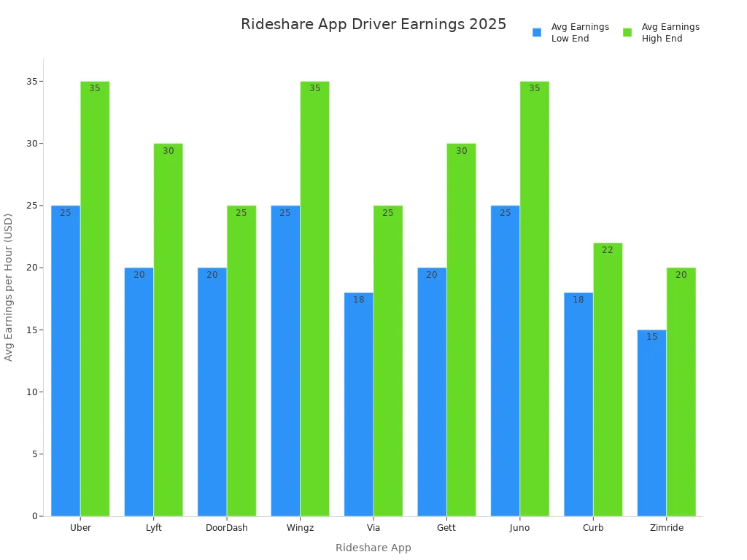Click Uber's blue low-end bar
747x560 pixels.
tap(66, 361)
